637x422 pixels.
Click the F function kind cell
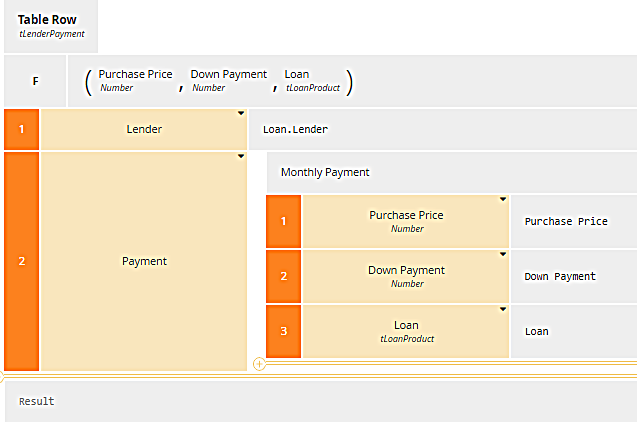[x=35, y=81]
